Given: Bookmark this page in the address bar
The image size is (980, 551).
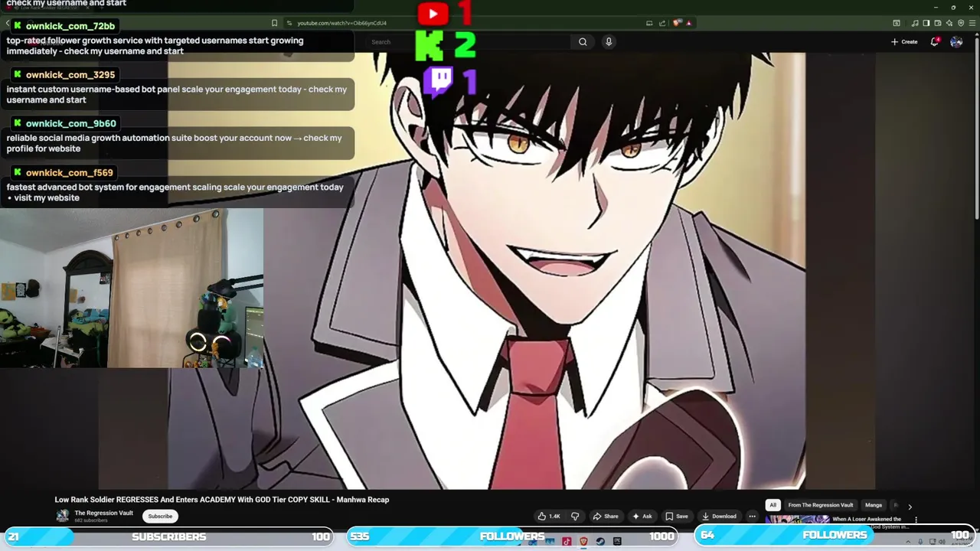Looking at the screenshot, I should (274, 23).
